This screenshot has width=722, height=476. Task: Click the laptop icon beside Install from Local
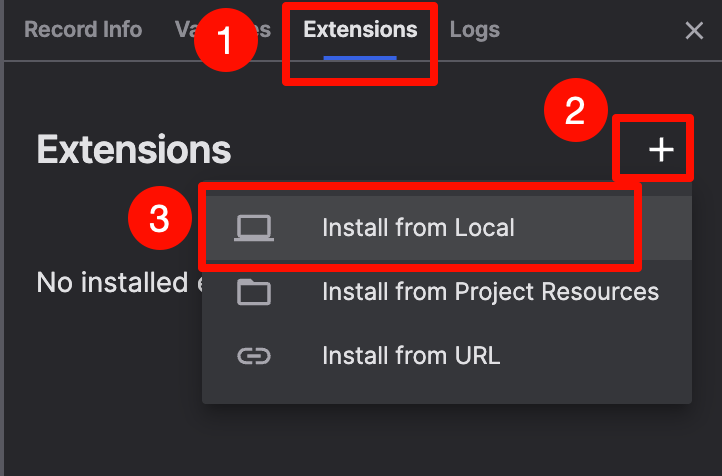point(253,228)
